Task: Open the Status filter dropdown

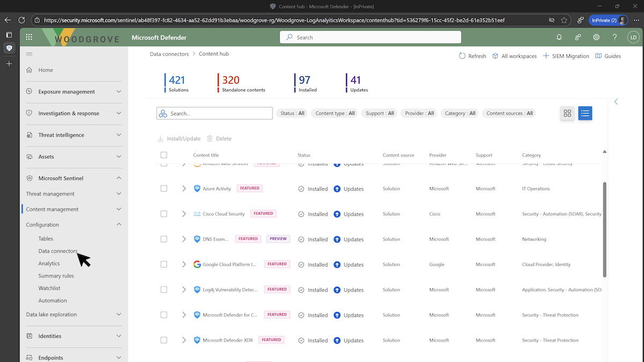Action: [292, 113]
